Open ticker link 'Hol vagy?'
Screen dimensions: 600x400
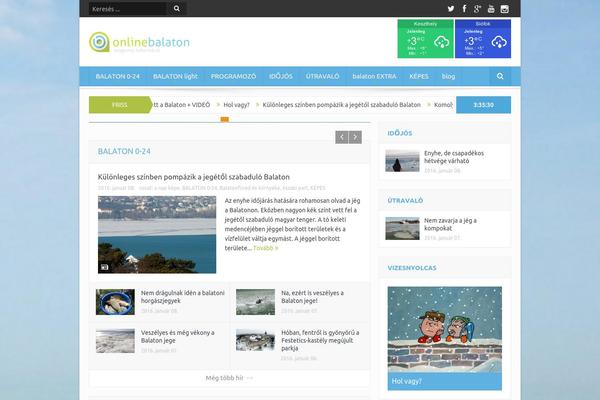pyautogui.click(x=236, y=105)
